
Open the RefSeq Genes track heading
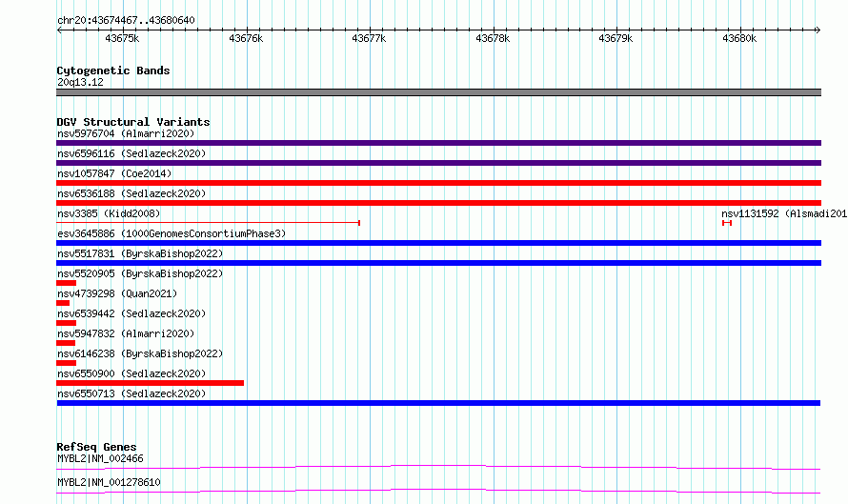click(96, 447)
